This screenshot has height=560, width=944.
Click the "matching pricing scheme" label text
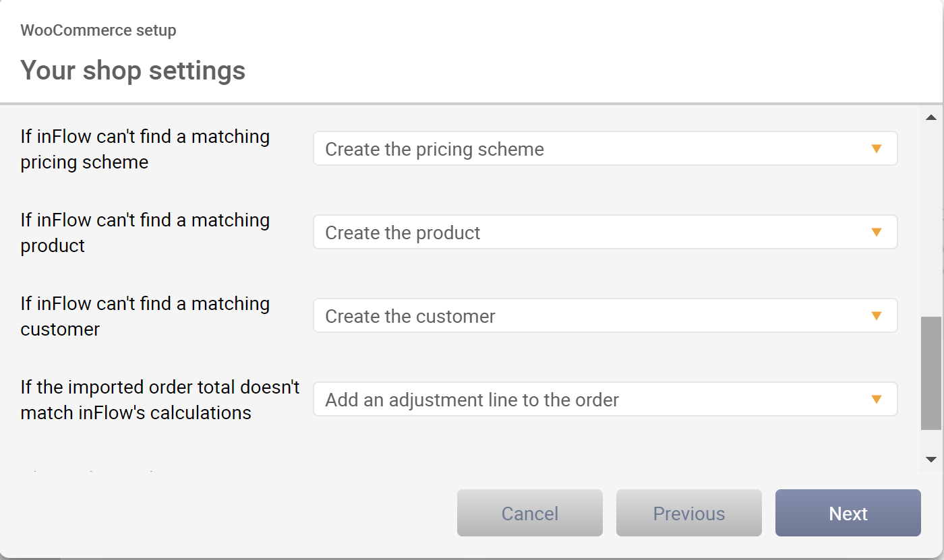pyautogui.click(x=145, y=149)
